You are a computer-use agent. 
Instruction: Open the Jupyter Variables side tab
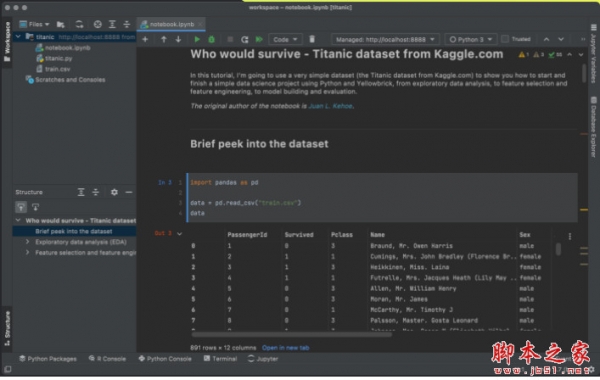coord(593,54)
